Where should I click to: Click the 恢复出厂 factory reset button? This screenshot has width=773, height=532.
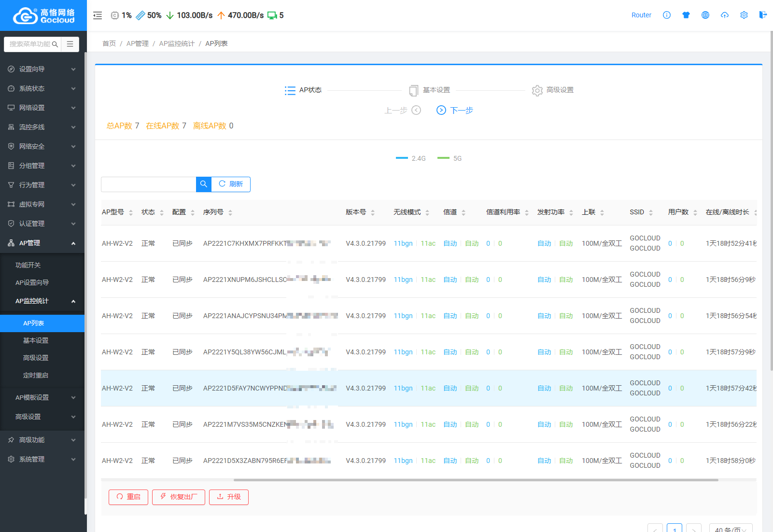pos(179,497)
